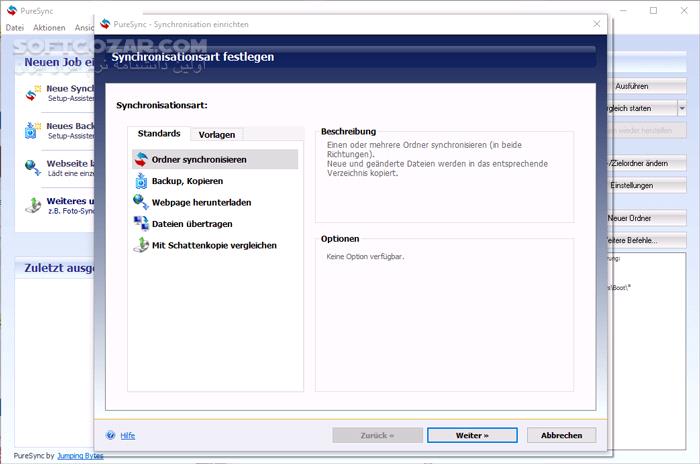The width and height of the screenshot is (700, 464).
Task: Click the Ausführen button in main window
Action: [x=647, y=86]
